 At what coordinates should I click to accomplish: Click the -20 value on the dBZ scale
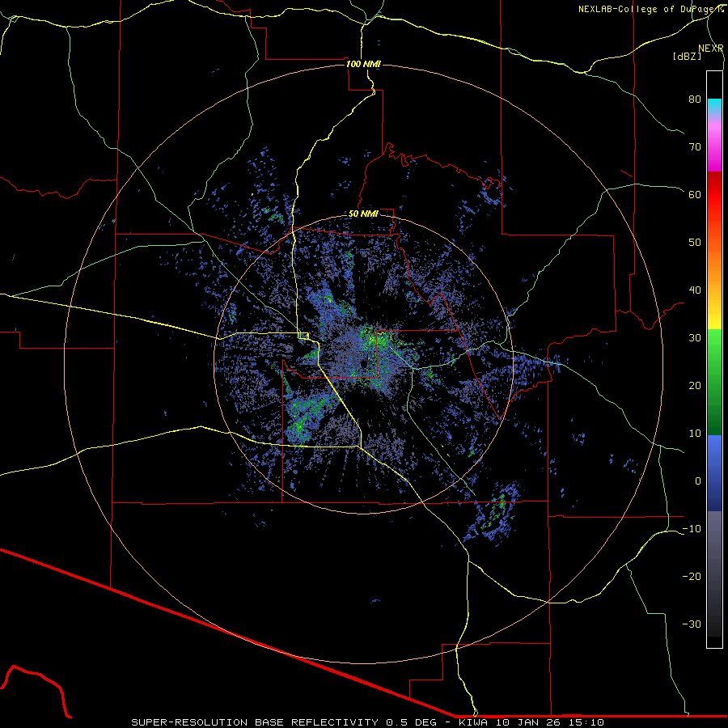692,577
